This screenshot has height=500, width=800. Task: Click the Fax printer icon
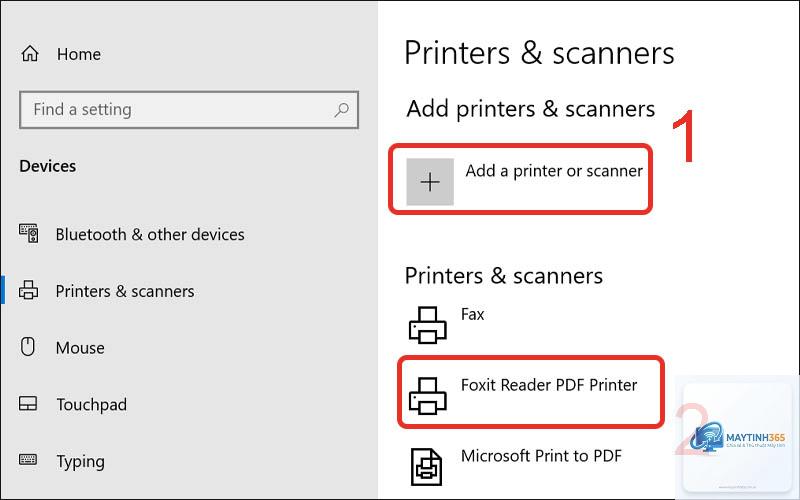tap(428, 325)
